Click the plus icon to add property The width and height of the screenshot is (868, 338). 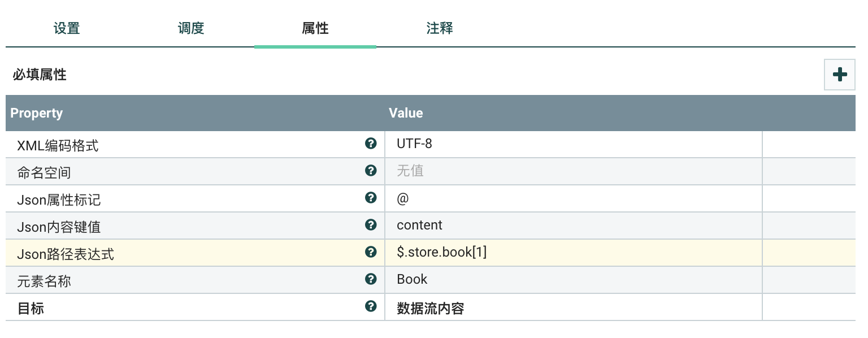tap(840, 75)
